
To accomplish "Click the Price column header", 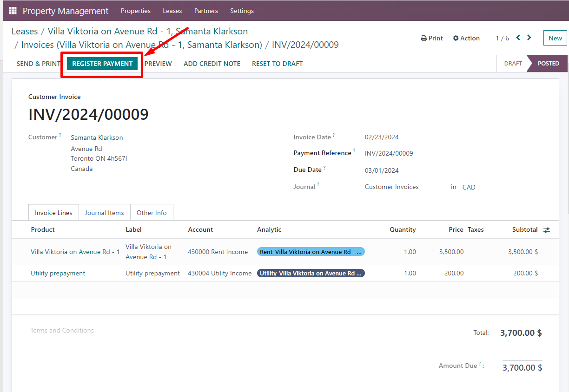I will (x=456, y=229).
